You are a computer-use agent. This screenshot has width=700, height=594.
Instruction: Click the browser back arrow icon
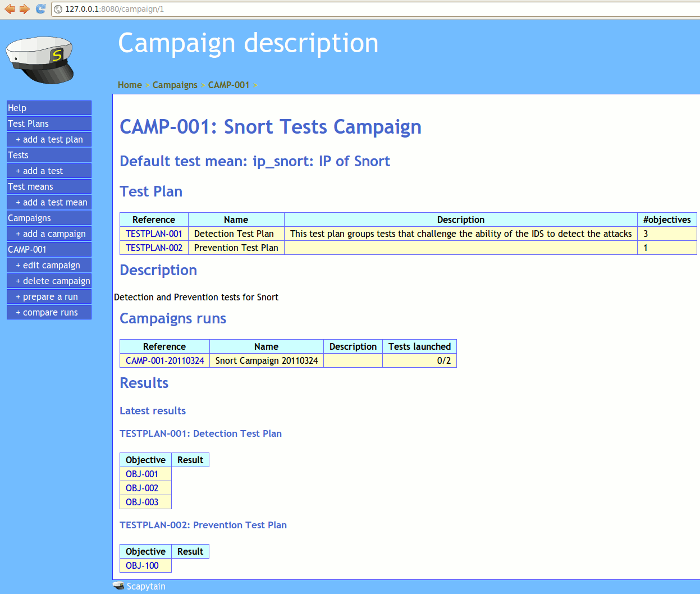[x=10, y=9]
